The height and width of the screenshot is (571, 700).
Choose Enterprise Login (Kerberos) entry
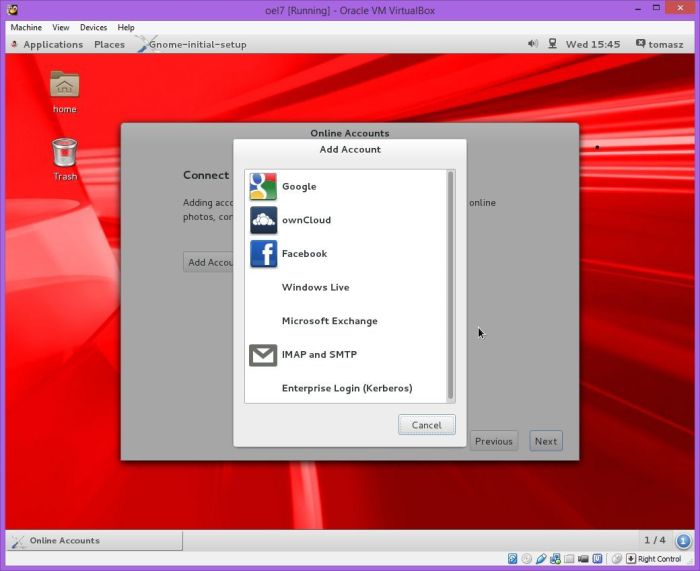coord(346,388)
